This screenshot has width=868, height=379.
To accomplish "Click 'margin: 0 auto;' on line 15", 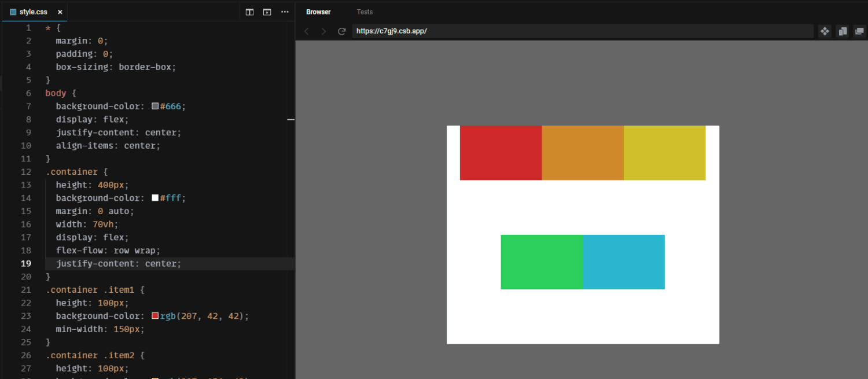I will (x=95, y=211).
